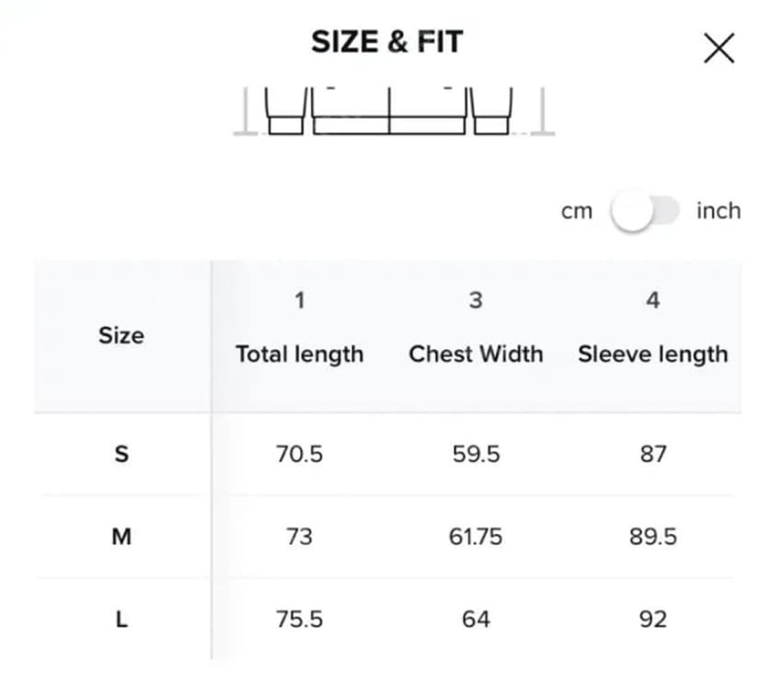Image resolution: width=774 pixels, height=700 pixels.
Task: Click the "Total length" column header
Action: pos(299,354)
